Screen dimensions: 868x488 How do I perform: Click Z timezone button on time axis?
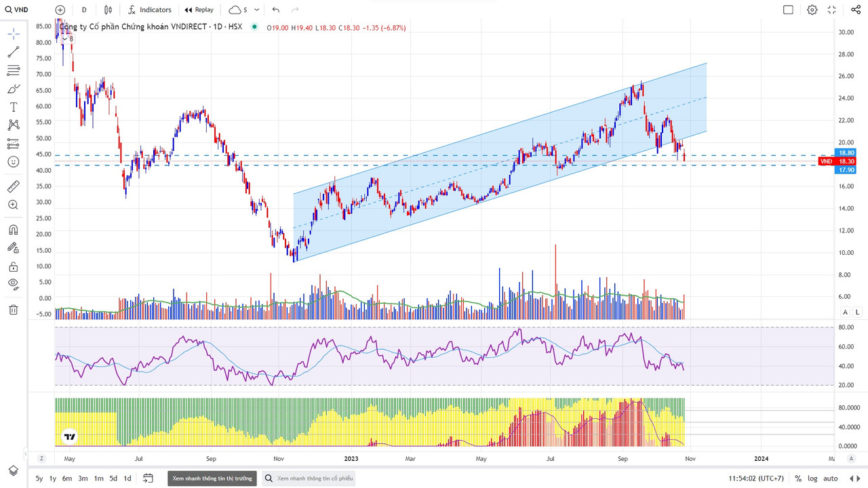41,458
